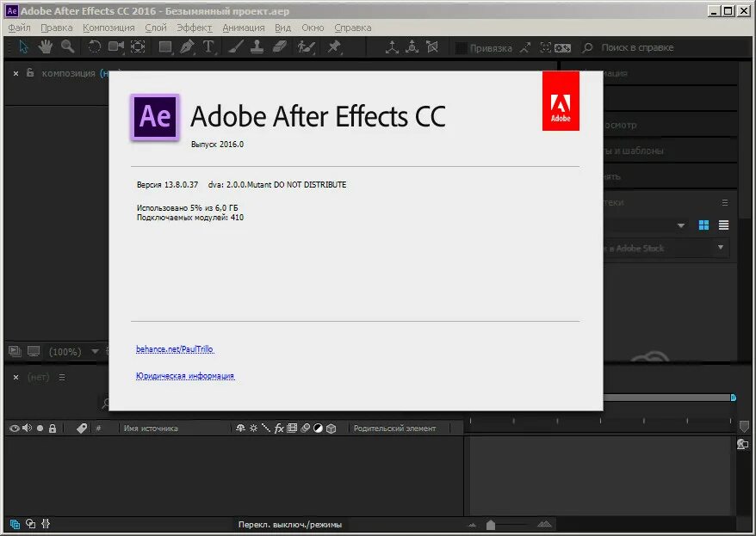Click the 3D layer cube column icon
The width and height of the screenshot is (756, 536).
(x=332, y=428)
